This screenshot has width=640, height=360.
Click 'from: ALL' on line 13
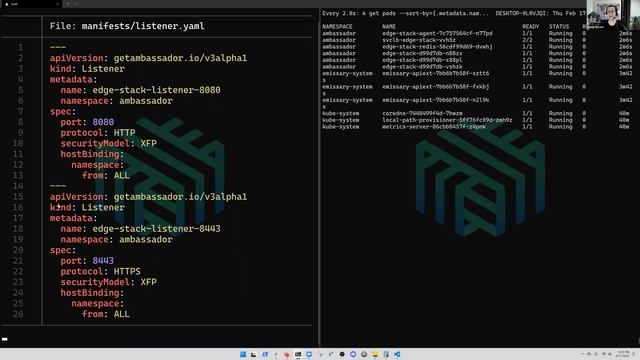pos(106,175)
